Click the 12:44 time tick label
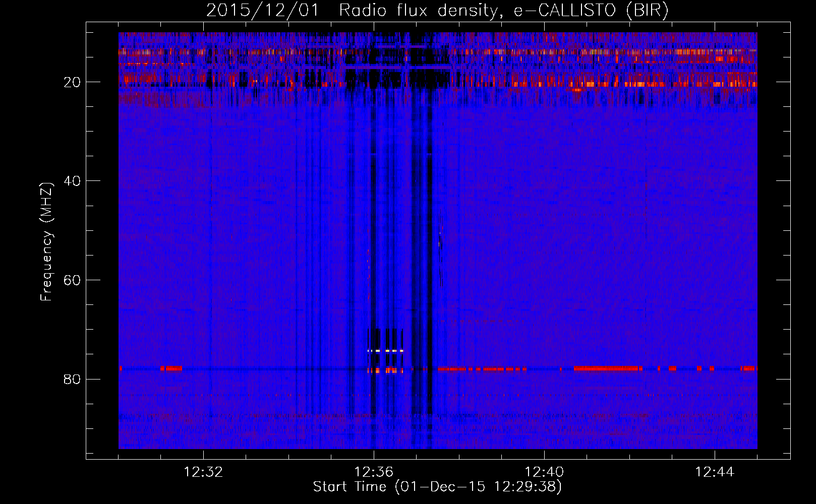 715,472
